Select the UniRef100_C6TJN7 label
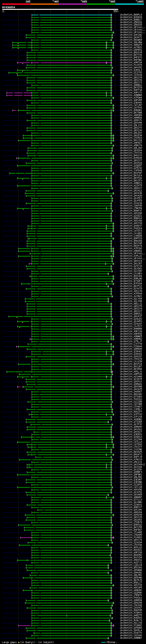The image size is (146, 644). tap(131, 105)
